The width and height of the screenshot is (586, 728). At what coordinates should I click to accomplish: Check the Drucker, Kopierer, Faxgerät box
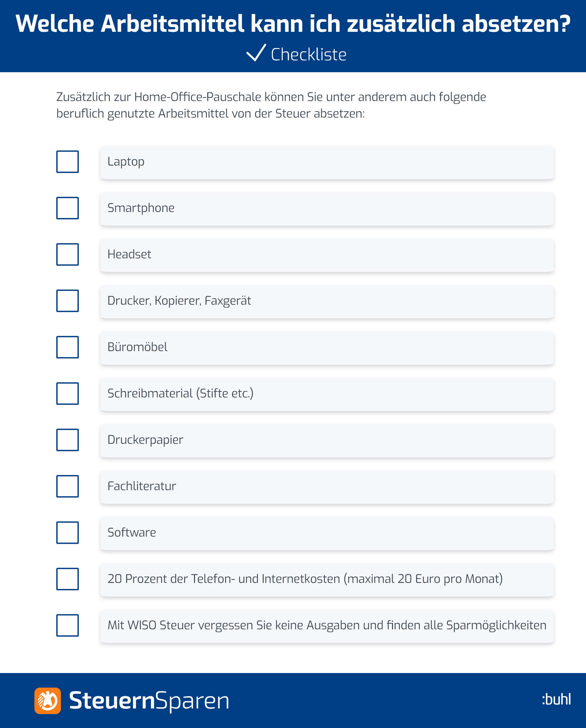click(x=68, y=300)
